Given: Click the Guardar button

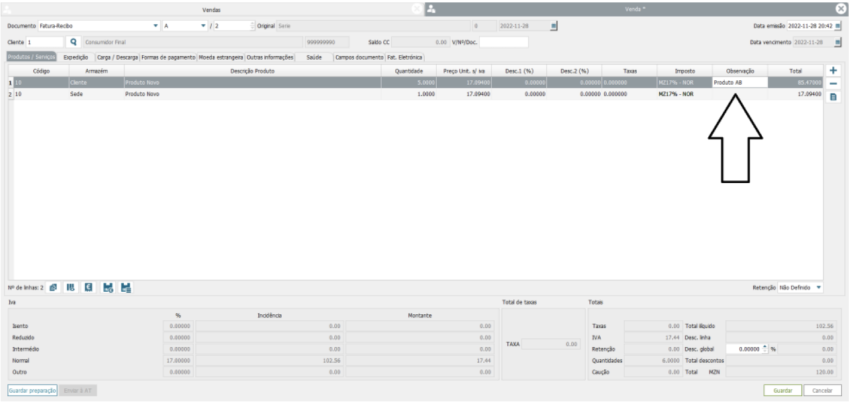Looking at the screenshot, I should pos(781,389).
